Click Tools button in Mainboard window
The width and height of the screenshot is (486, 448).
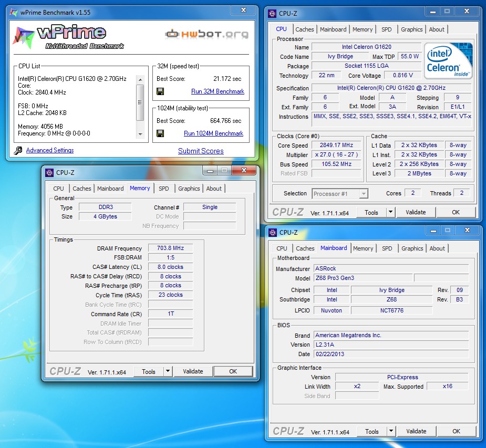[x=372, y=431]
